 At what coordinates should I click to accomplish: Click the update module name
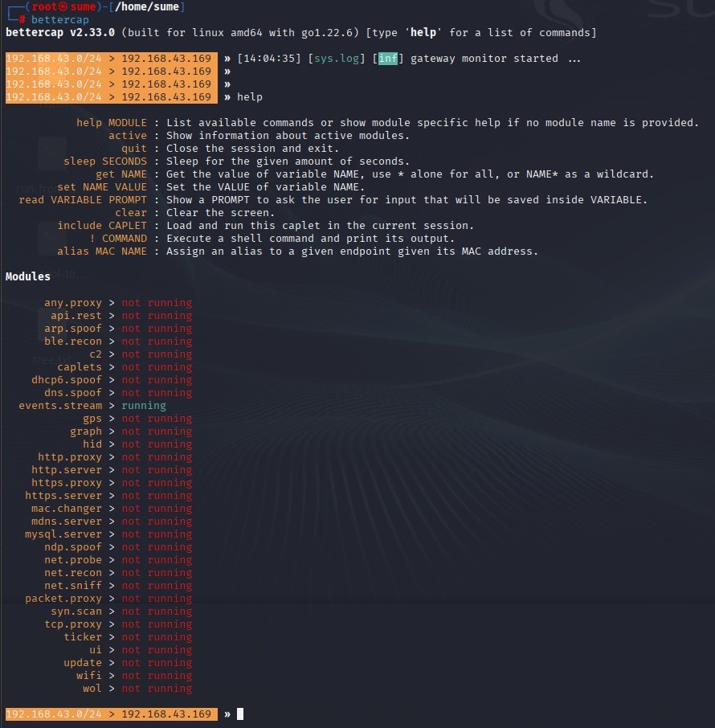pos(83,663)
